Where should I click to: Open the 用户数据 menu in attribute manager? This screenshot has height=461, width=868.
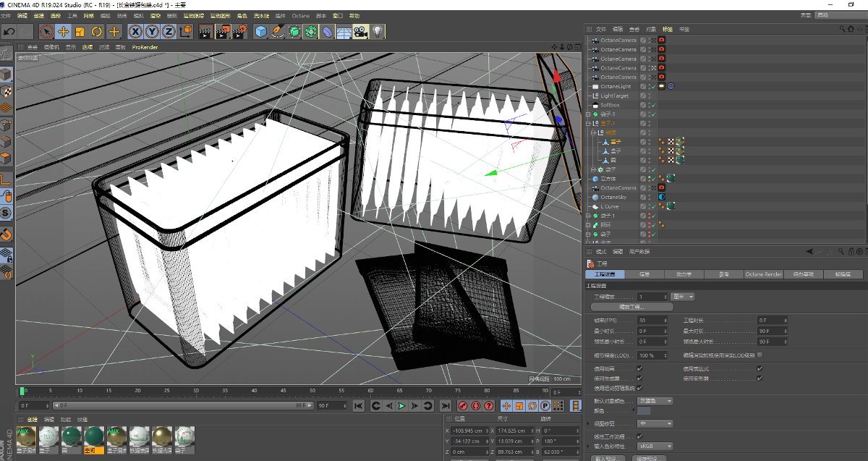pos(639,252)
